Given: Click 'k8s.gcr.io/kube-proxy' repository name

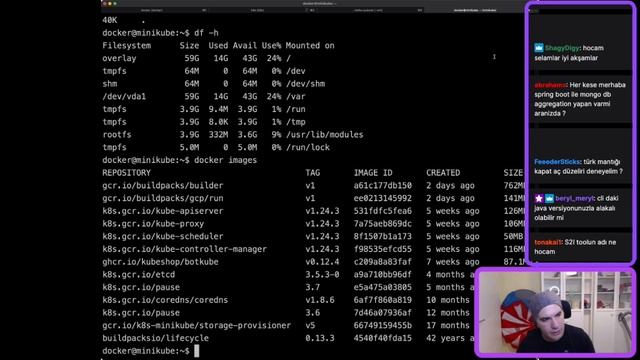Looking at the screenshot, I should click(153, 224).
